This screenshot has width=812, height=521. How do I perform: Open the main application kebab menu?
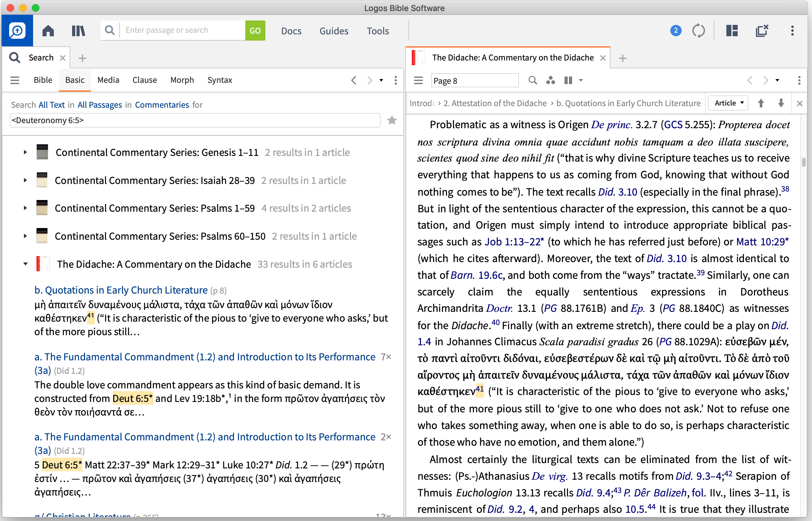[x=792, y=31]
